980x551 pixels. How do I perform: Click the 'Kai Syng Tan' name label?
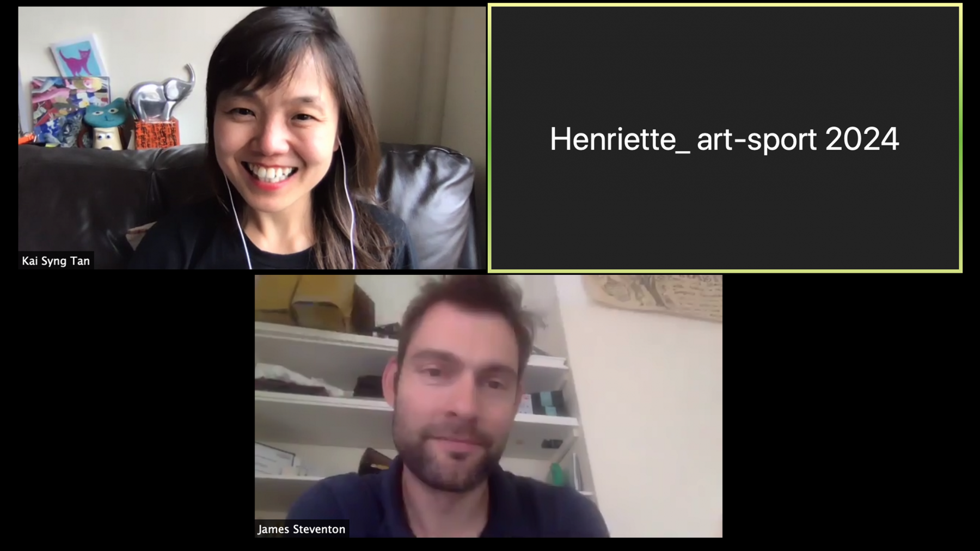pyautogui.click(x=56, y=261)
